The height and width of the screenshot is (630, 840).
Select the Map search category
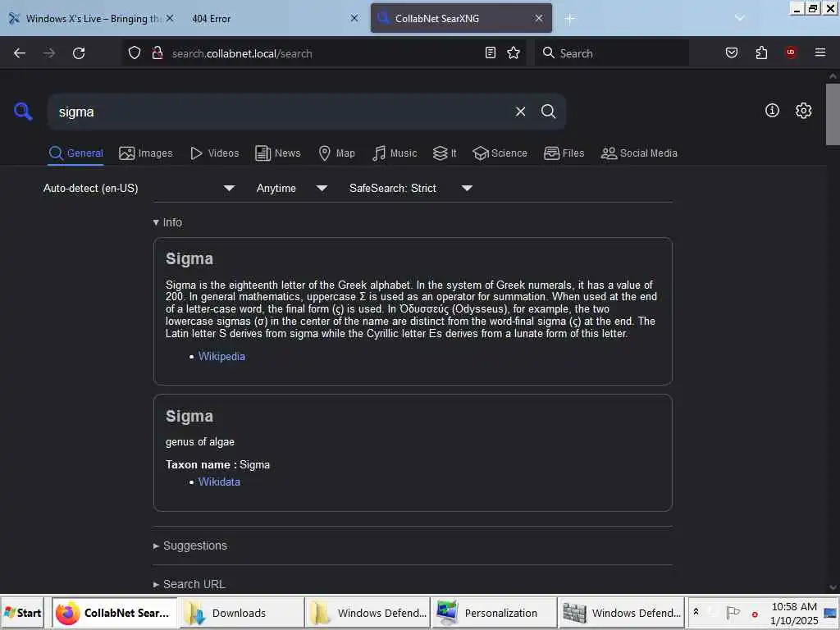point(336,153)
